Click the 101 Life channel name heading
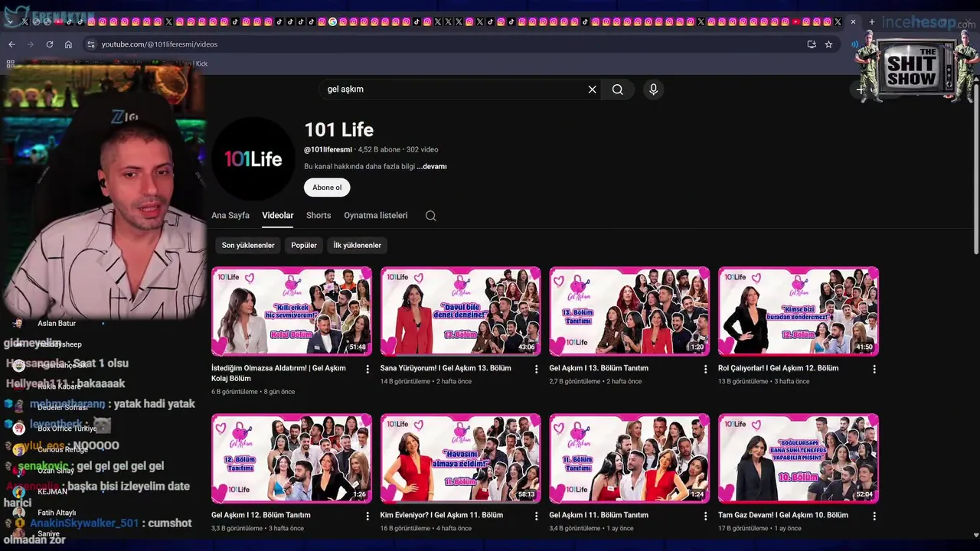This screenshot has width=980, height=551. click(339, 130)
